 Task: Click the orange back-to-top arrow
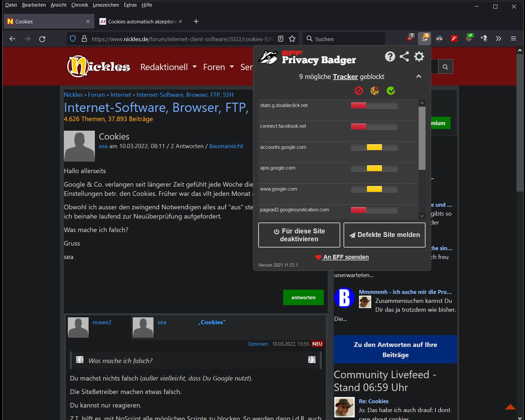(x=510, y=407)
